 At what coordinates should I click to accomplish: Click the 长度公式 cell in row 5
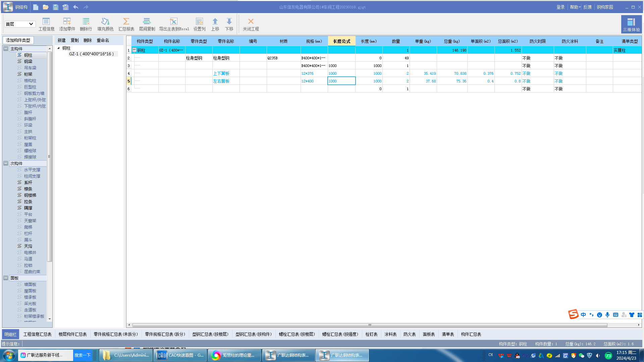[341, 81]
